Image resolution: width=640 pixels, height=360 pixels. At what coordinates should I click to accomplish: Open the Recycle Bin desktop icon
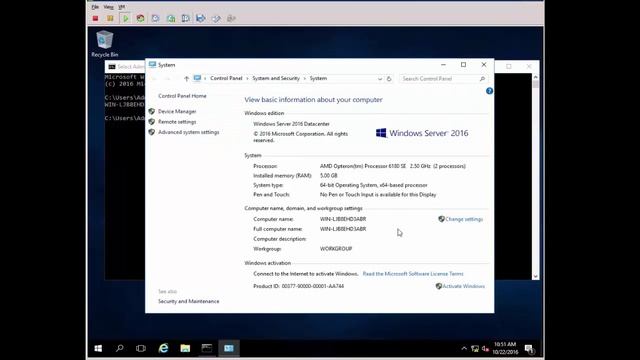coord(104,44)
